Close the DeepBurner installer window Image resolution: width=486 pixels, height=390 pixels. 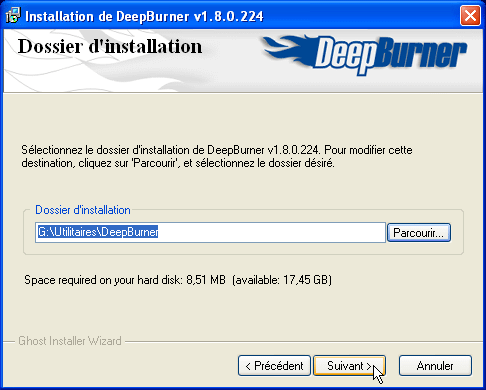point(470,16)
